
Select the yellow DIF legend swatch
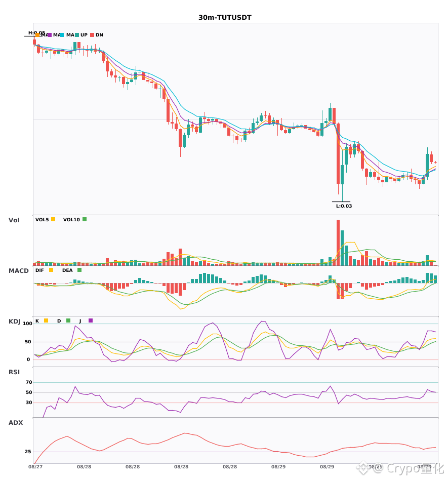(51, 270)
